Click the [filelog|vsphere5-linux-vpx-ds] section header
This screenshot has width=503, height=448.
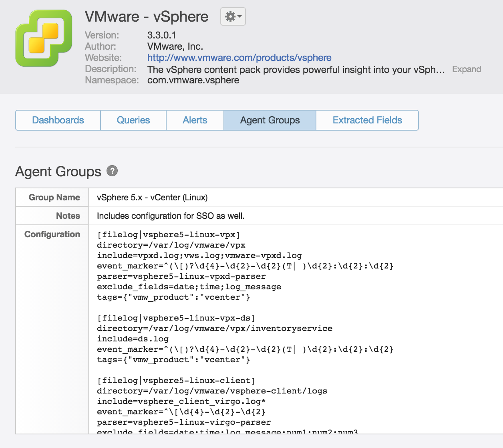(176, 318)
